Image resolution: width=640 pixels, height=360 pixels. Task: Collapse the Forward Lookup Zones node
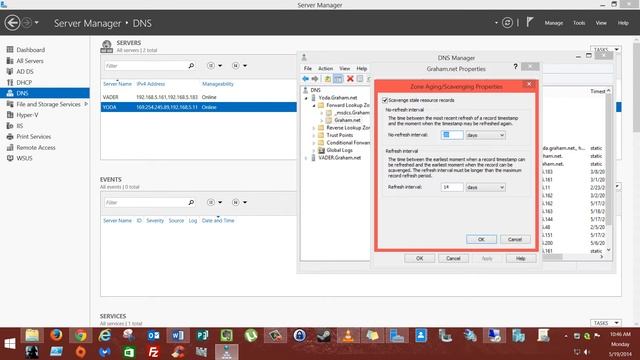[314, 106]
